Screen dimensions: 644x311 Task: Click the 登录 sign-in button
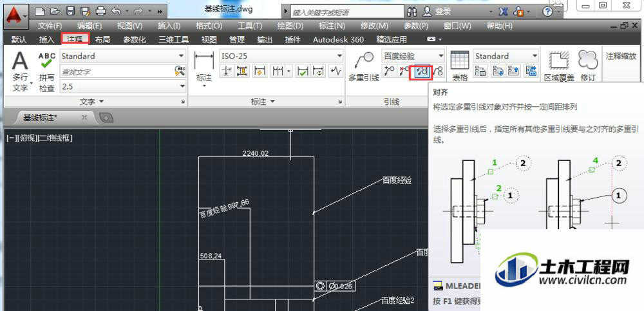point(437,12)
